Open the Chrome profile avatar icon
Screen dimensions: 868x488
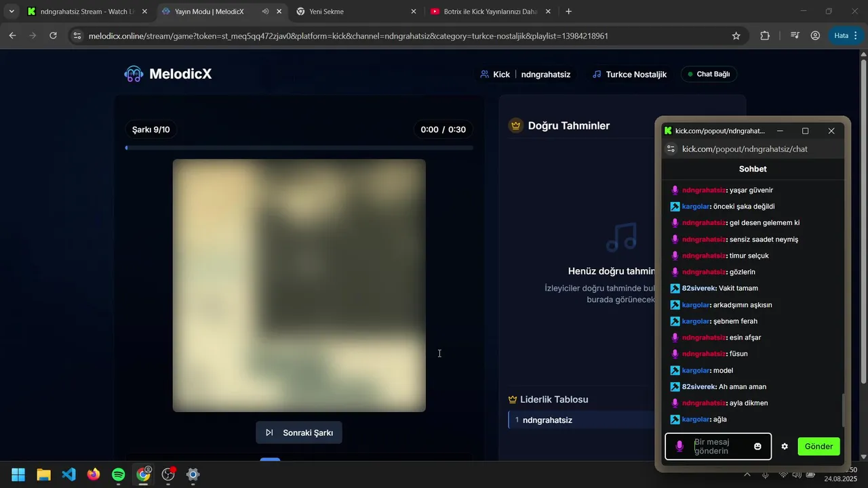click(x=815, y=36)
